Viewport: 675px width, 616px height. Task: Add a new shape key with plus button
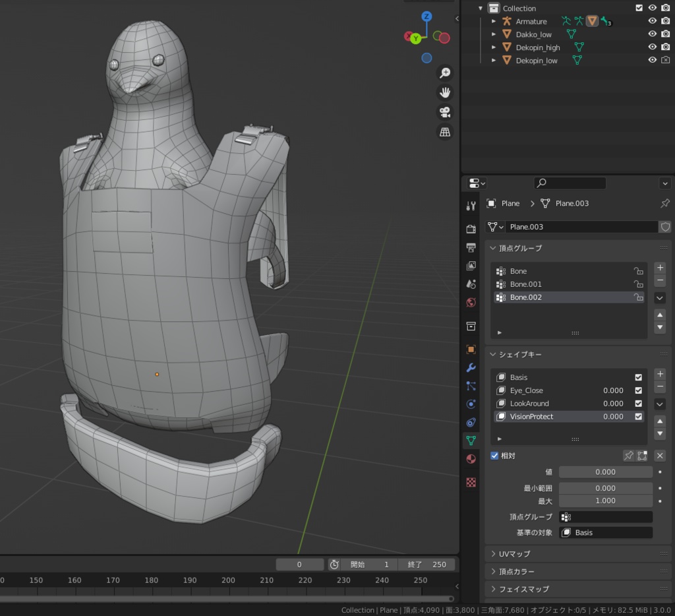click(660, 374)
